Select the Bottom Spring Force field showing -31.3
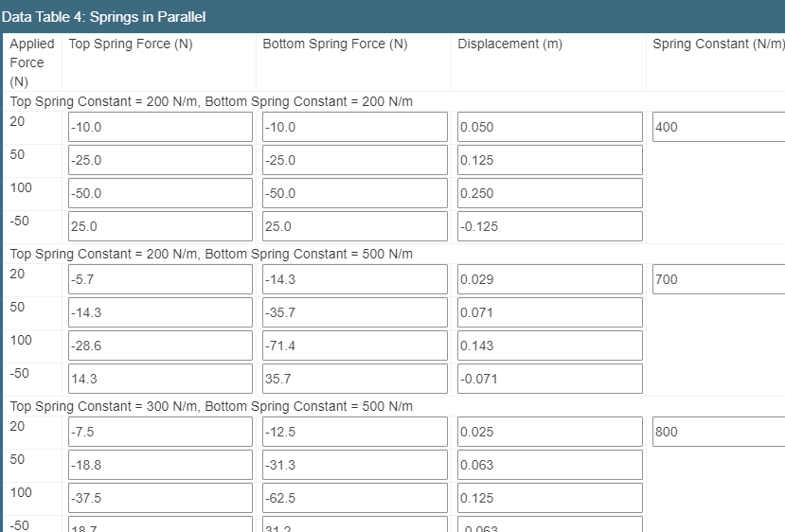The width and height of the screenshot is (785, 532). (x=354, y=465)
